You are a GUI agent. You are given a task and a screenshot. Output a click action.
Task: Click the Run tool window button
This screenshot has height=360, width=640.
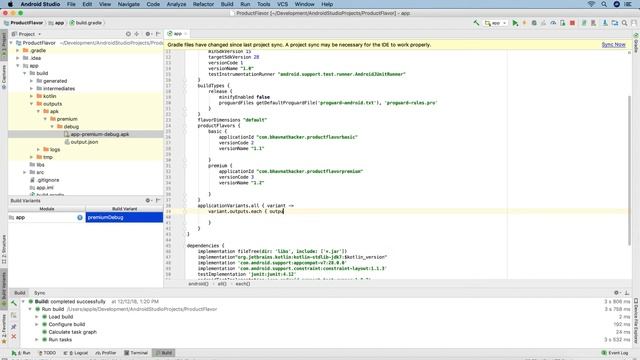[21, 353]
